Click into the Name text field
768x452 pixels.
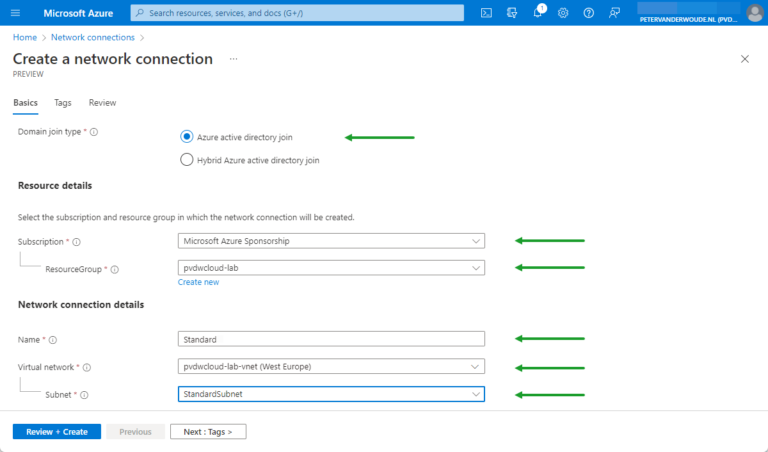[331, 338]
